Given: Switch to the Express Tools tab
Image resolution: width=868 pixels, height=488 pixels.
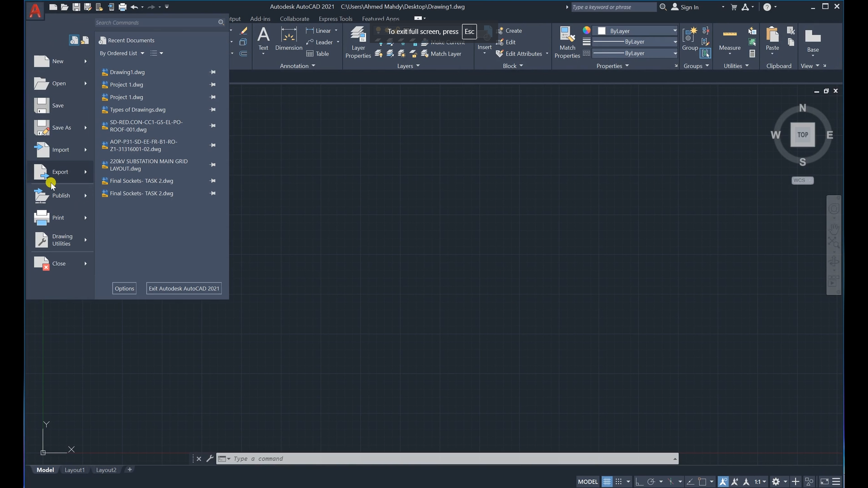Looking at the screenshot, I should (335, 19).
